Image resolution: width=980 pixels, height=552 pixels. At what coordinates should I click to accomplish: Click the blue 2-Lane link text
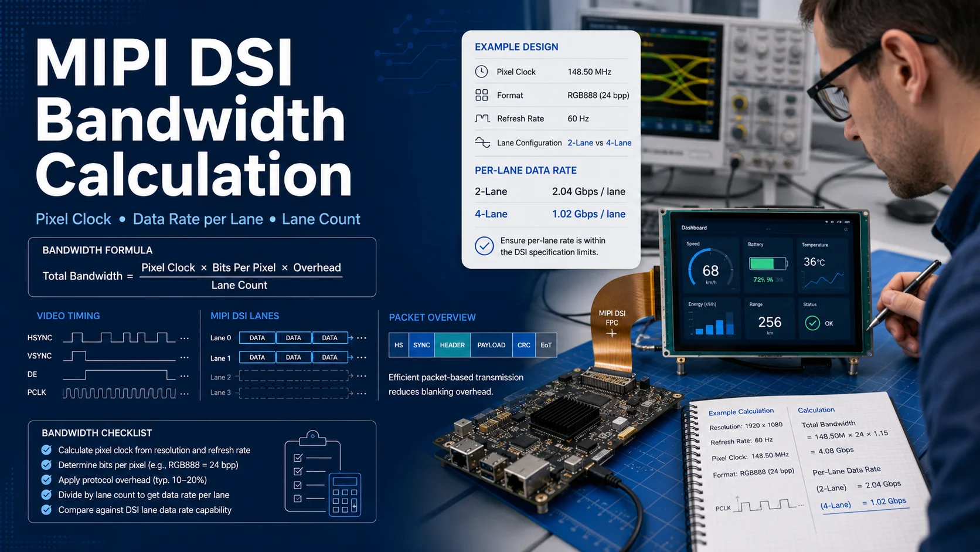pos(580,143)
